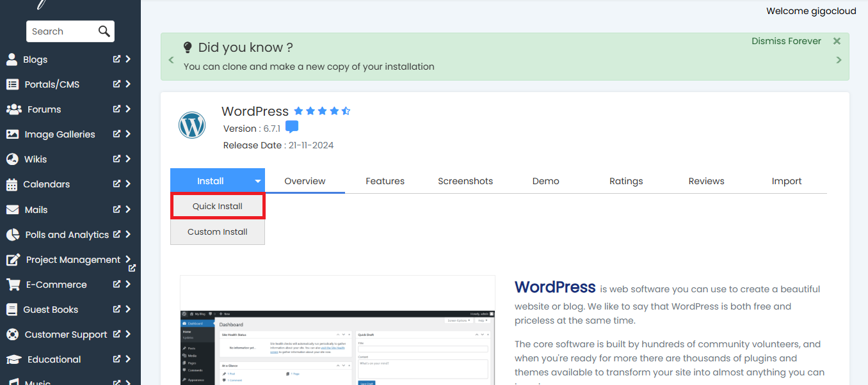Switch to the Overview tab
Image resolution: width=868 pixels, height=385 pixels.
[x=305, y=181]
